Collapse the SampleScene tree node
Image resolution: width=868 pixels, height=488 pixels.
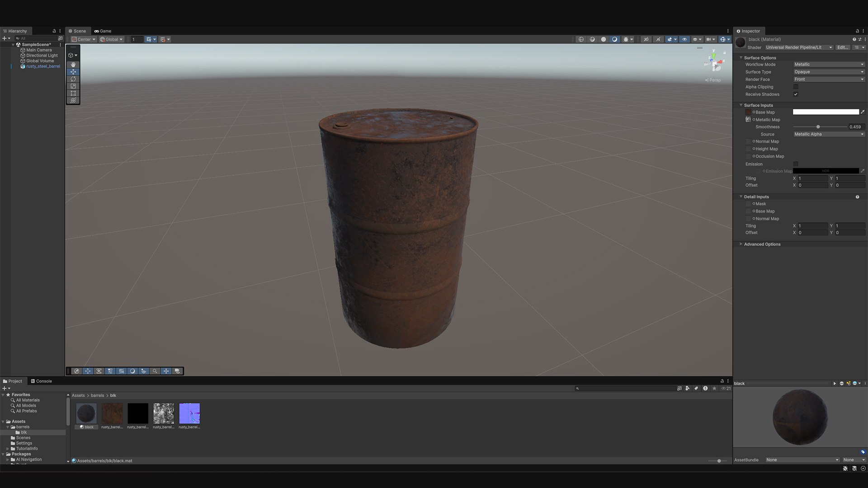click(13, 45)
